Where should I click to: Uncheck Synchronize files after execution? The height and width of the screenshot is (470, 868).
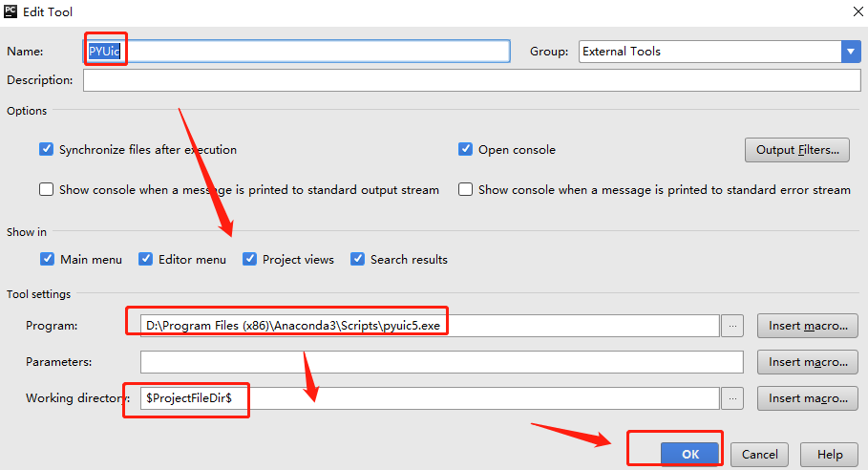click(x=46, y=149)
